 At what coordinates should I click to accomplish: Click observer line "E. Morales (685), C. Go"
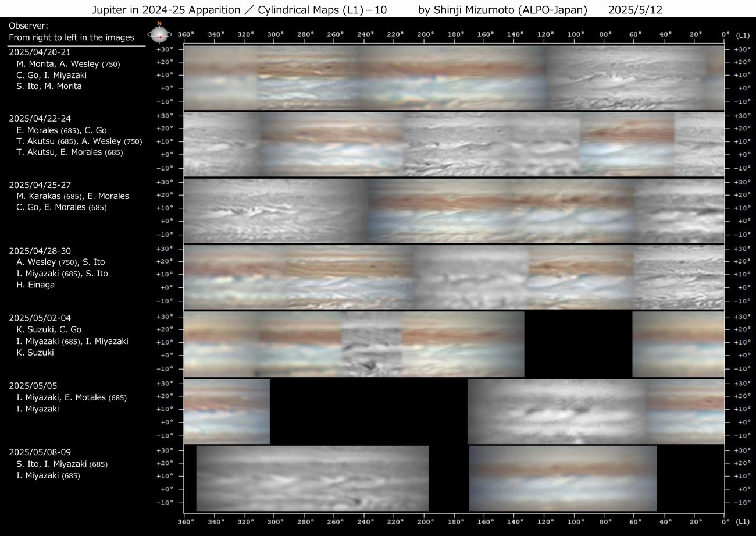click(x=62, y=130)
